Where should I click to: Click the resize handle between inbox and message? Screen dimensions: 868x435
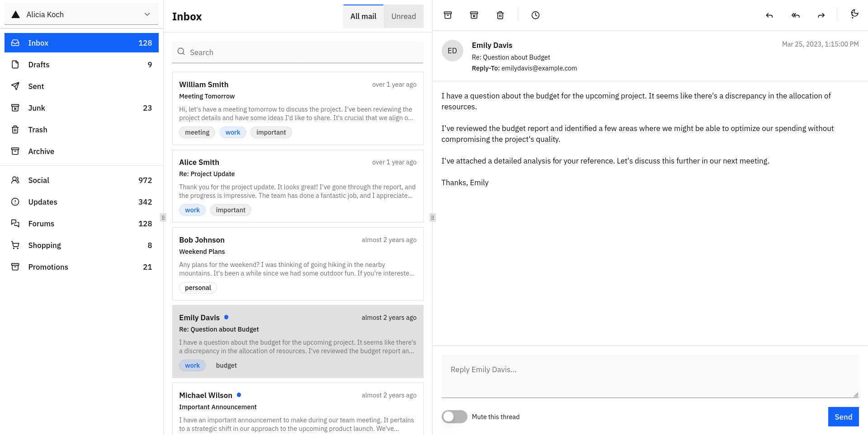(433, 218)
